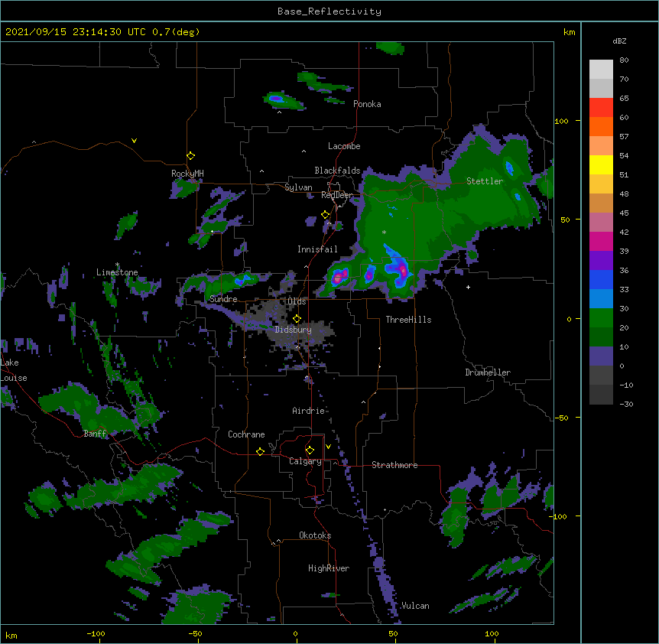This screenshot has width=659, height=644.
Task: Click the Innisfail city label
Action: [x=317, y=249]
